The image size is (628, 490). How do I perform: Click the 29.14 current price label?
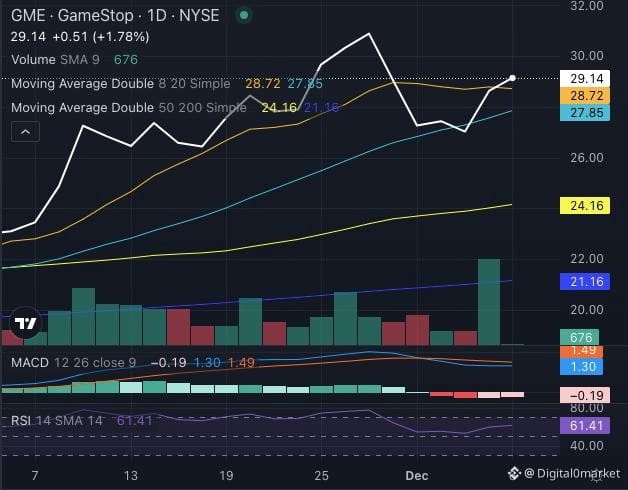coord(585,79)
